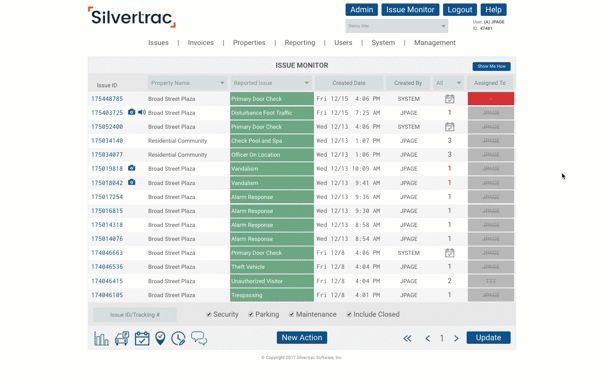Click the Show Me How button

coord(491,66)
